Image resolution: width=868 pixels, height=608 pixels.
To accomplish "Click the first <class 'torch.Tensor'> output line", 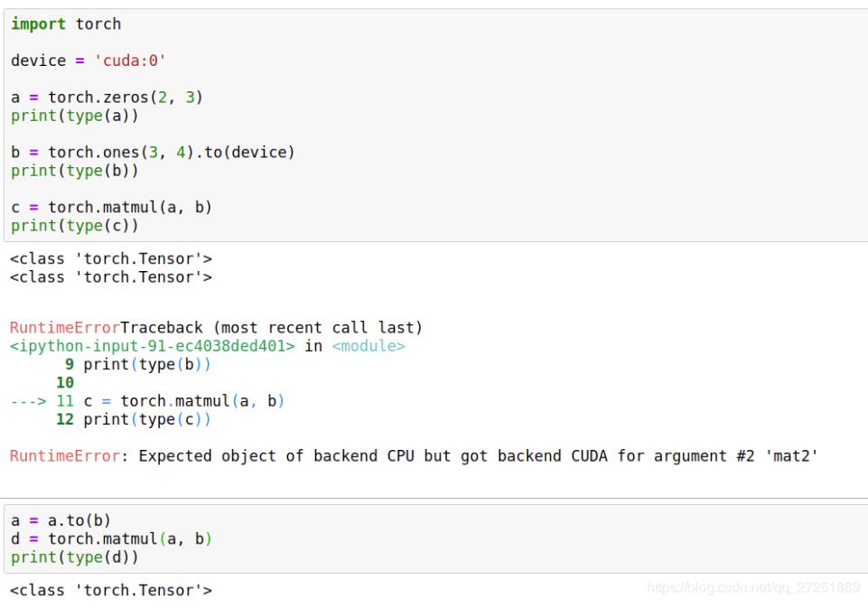I will click(x=111, y=258).
